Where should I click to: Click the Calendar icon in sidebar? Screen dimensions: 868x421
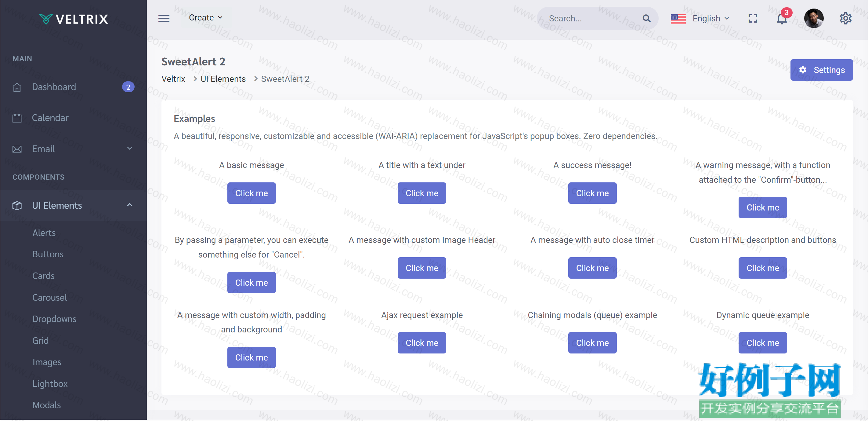(x=17, y=118)
